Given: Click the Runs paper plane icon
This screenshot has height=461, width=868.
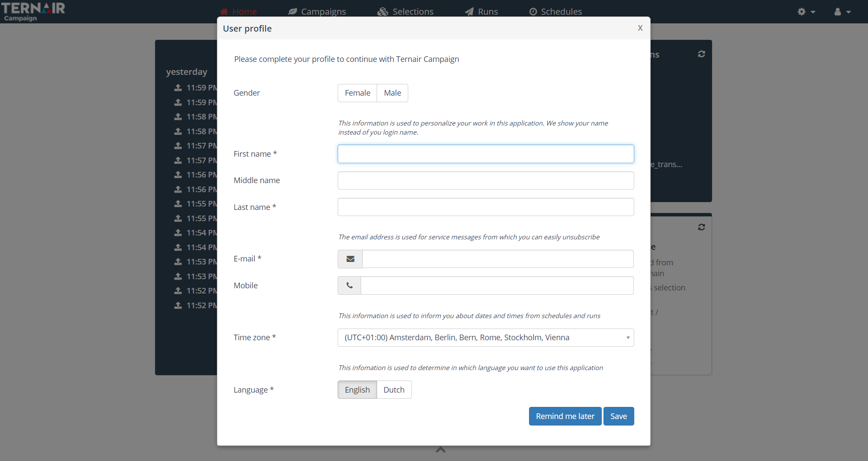Looking at the screenshot, I should (469, 12).
